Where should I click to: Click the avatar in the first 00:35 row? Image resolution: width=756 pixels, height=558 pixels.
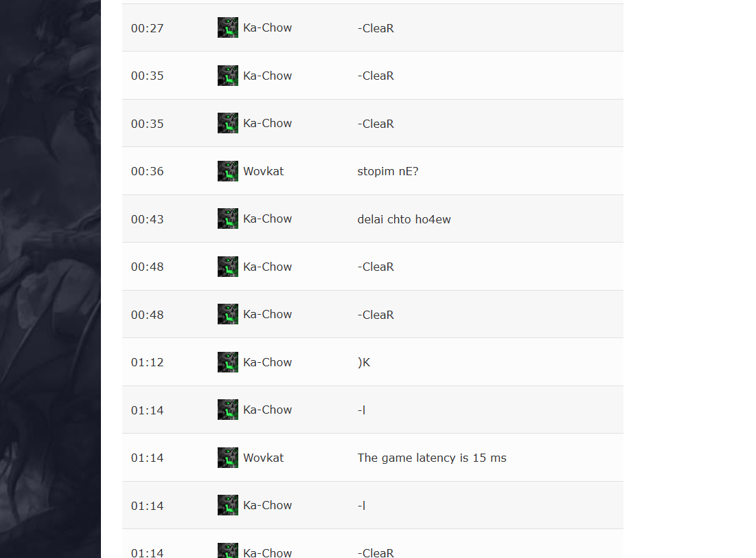coord(227,76)
